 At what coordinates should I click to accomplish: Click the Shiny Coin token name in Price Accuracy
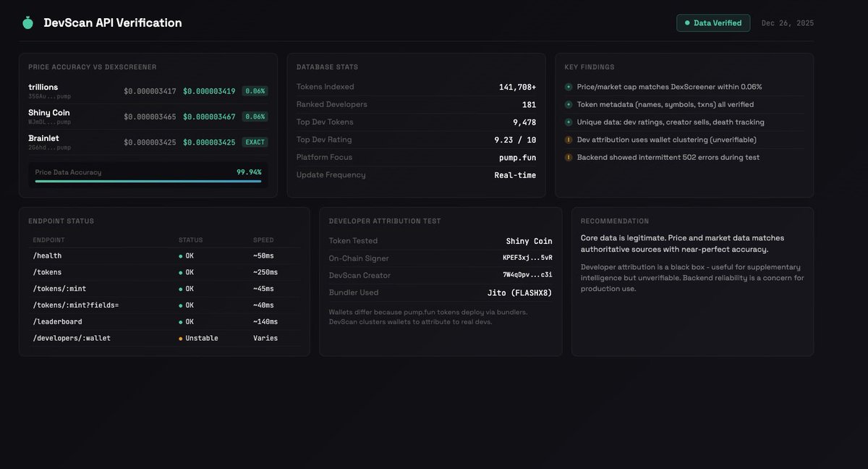[49, 113]
